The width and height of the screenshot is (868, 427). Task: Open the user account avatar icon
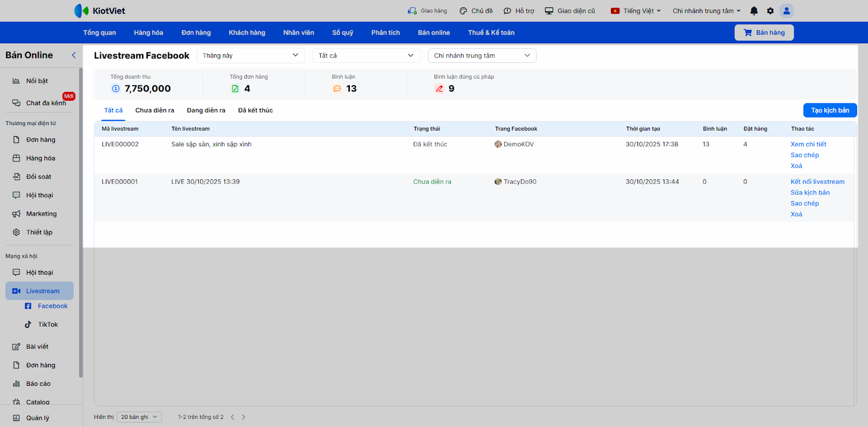[786, 11]
